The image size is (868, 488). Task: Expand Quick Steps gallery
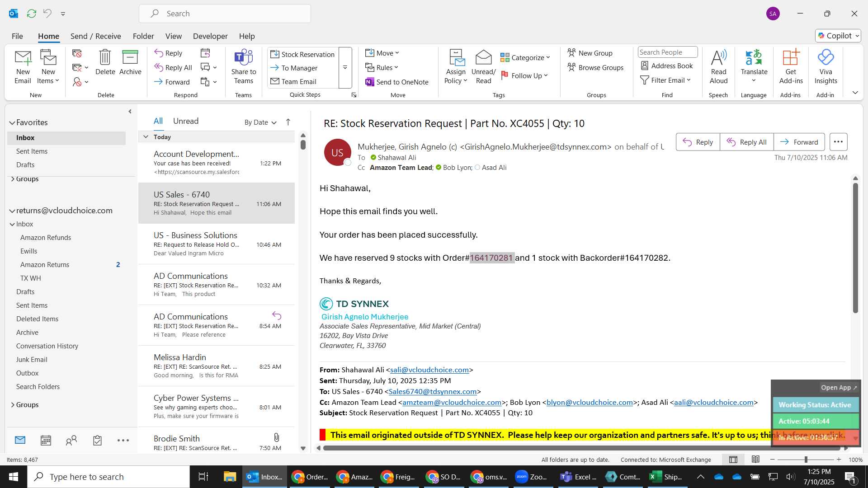click(345, 68)
